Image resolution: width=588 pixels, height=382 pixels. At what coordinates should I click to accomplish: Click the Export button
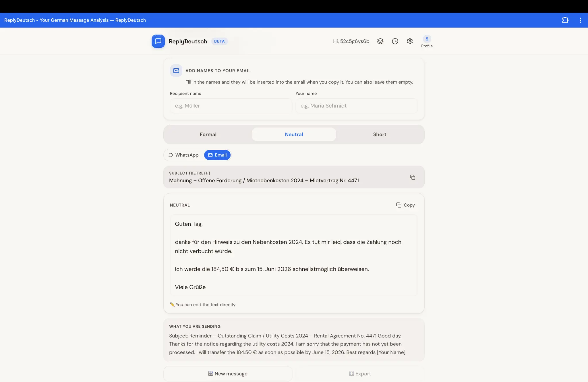click(x=360, y=374)
